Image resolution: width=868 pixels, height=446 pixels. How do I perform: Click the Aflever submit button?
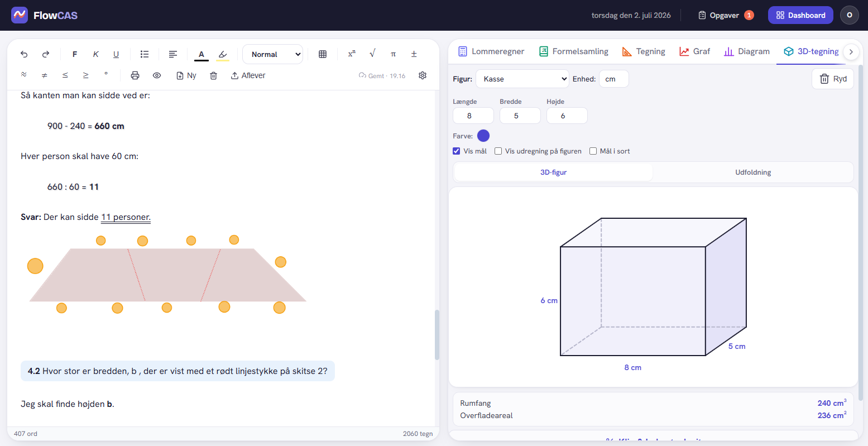click(248, 75)
